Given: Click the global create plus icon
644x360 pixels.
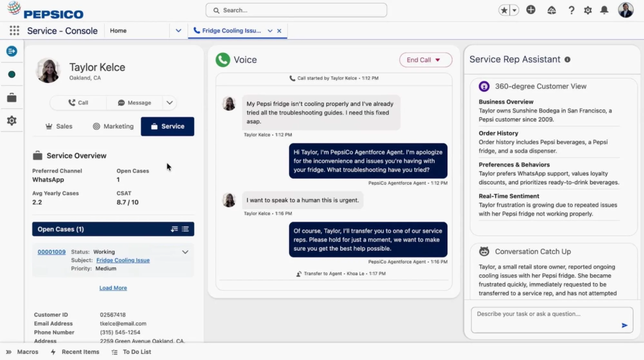Looking at the screenshot, I should (x=531, y=10).
